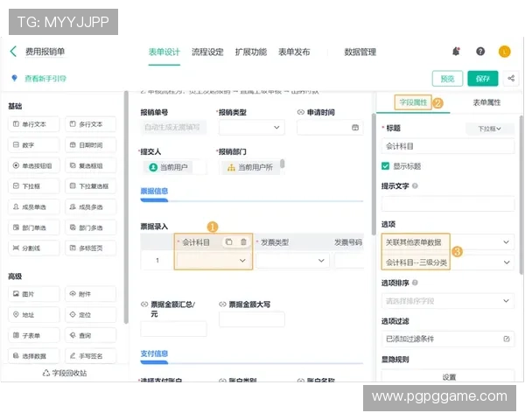Click the 标题 input containing 会计科目
The height and width of the screenshot is (420, 525).
pos(448,146)
